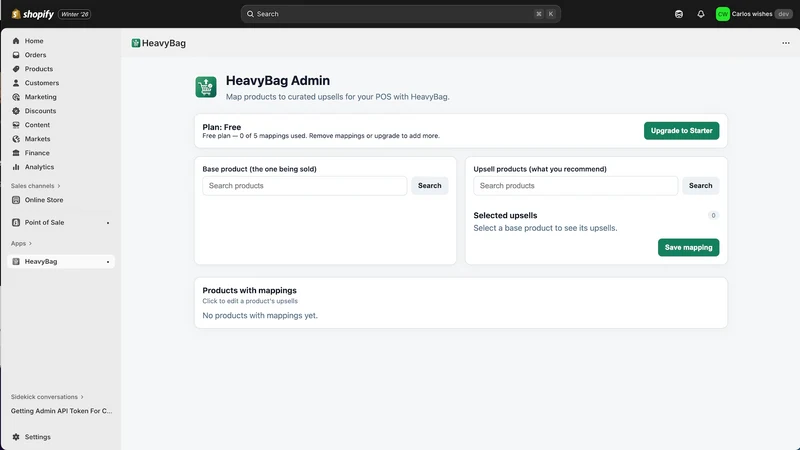Screen dimensions: 800x450
Task: Click the dev badge beside account name
Action: (x=784, y=14)
